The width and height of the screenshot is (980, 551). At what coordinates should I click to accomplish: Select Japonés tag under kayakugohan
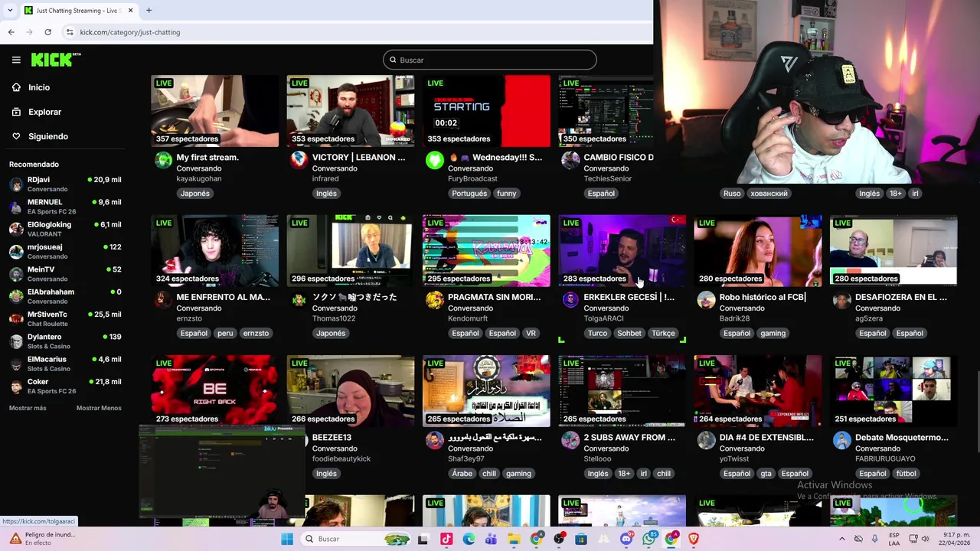(x=194, y=194)
